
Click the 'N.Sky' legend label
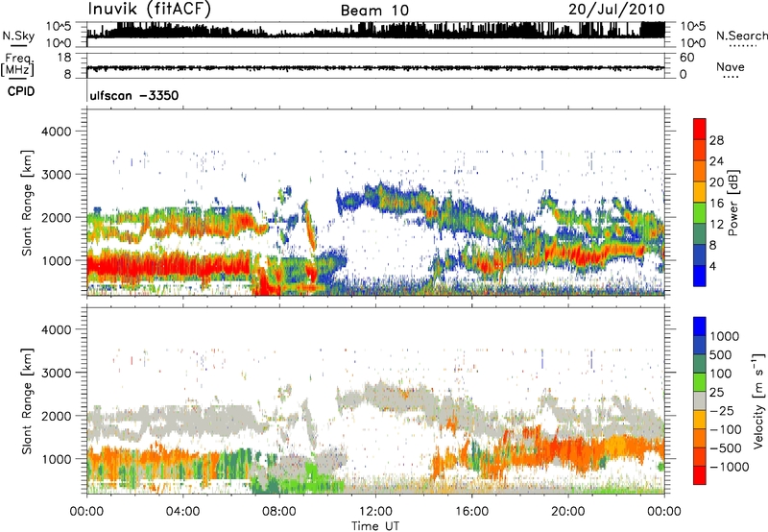pyautogui.click(x=18, y=36)
